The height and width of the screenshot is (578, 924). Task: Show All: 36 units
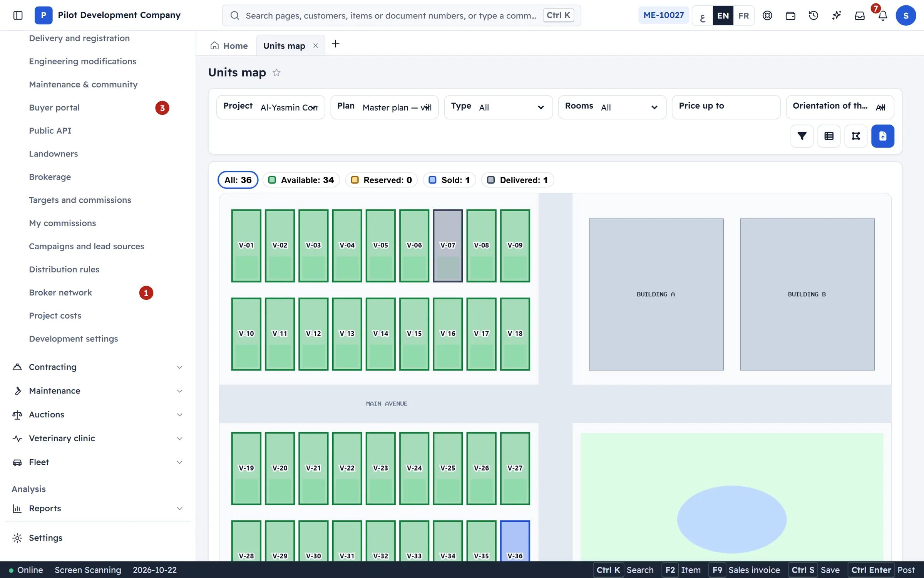click(238, 180)
